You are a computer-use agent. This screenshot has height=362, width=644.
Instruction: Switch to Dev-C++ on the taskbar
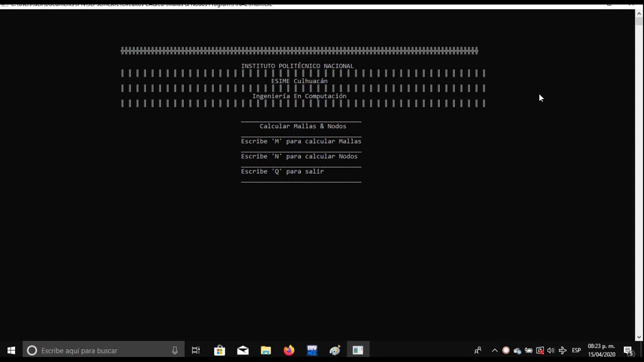[x=312, y=350]
